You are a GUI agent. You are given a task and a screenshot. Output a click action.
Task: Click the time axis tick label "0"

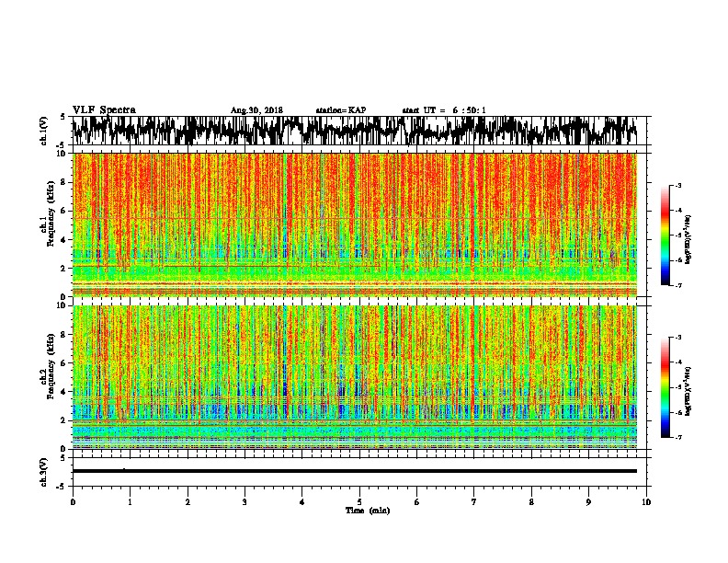(x=73, y=502)
